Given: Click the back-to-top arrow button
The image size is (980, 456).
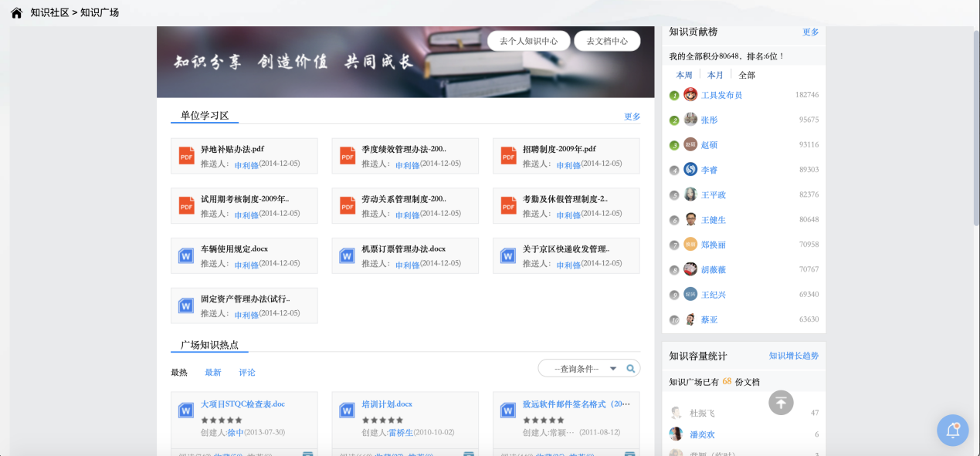Looking at the screenshot, I should [x=781, y=403].
